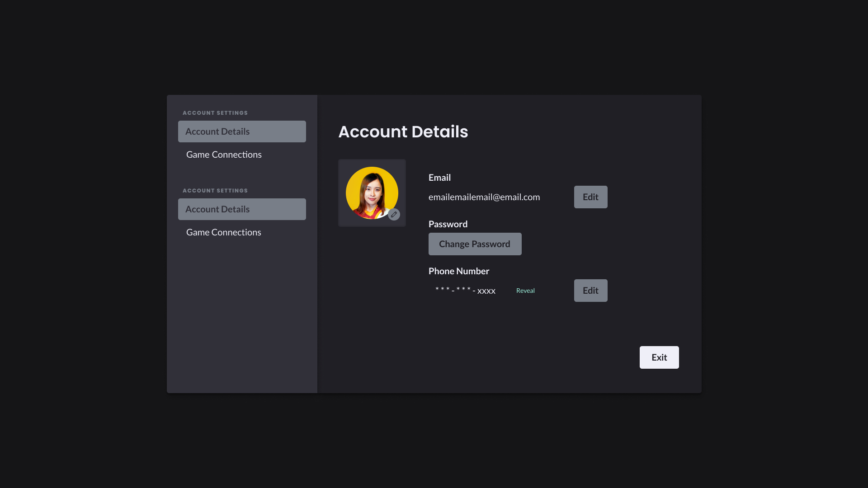Open the first Game Connections sidebar item
868x488 pixels.
pyautogui.click(x=224, y=155)
